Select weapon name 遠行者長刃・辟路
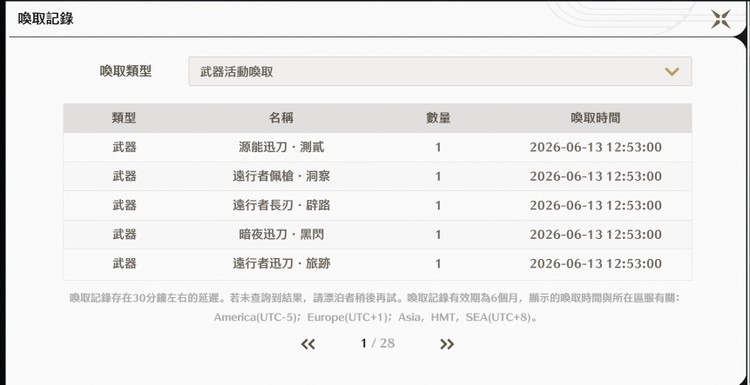This screenshot has width=750, height=385. [281, 206]
